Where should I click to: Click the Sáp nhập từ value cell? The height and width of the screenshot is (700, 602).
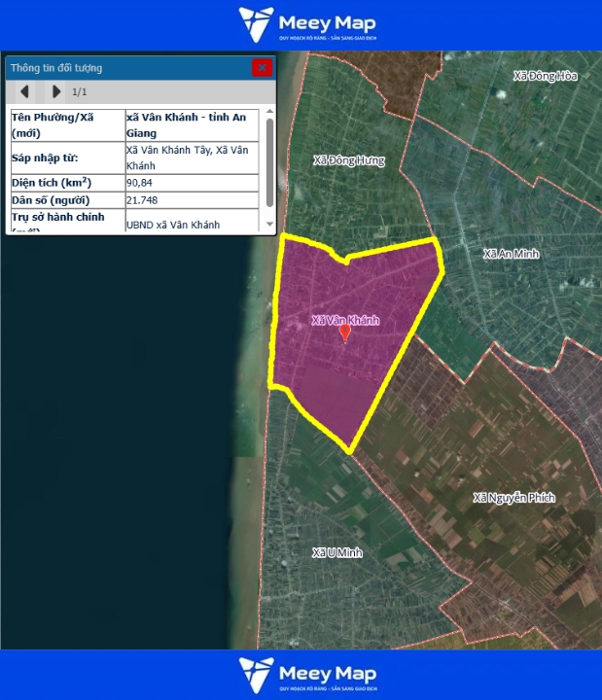(x=192, y=157)
